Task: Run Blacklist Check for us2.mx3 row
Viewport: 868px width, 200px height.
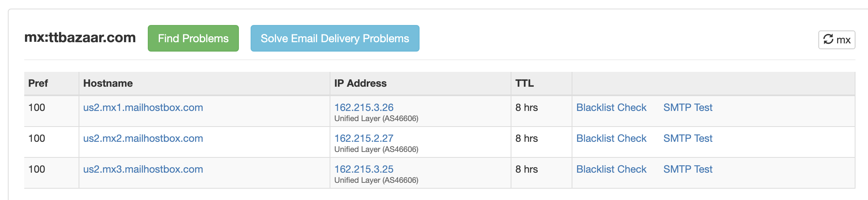Action: coord(611,169)
